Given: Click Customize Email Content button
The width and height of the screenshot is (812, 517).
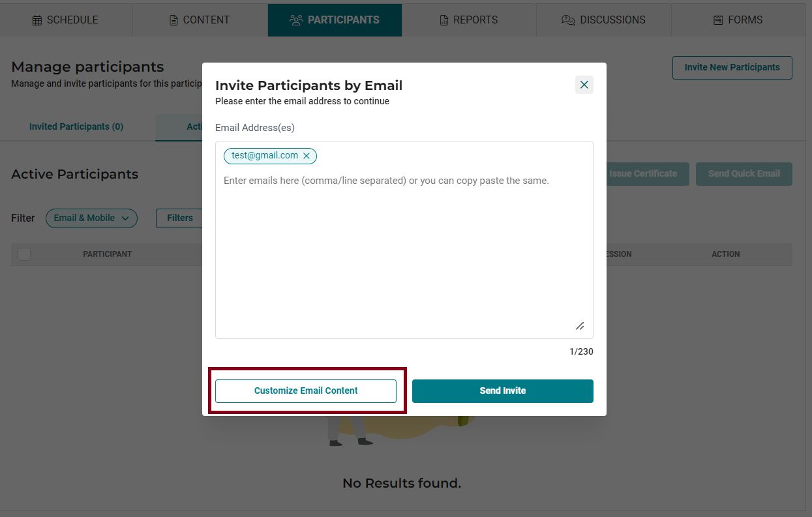Looking at the screenshot, I should (306, 391).
